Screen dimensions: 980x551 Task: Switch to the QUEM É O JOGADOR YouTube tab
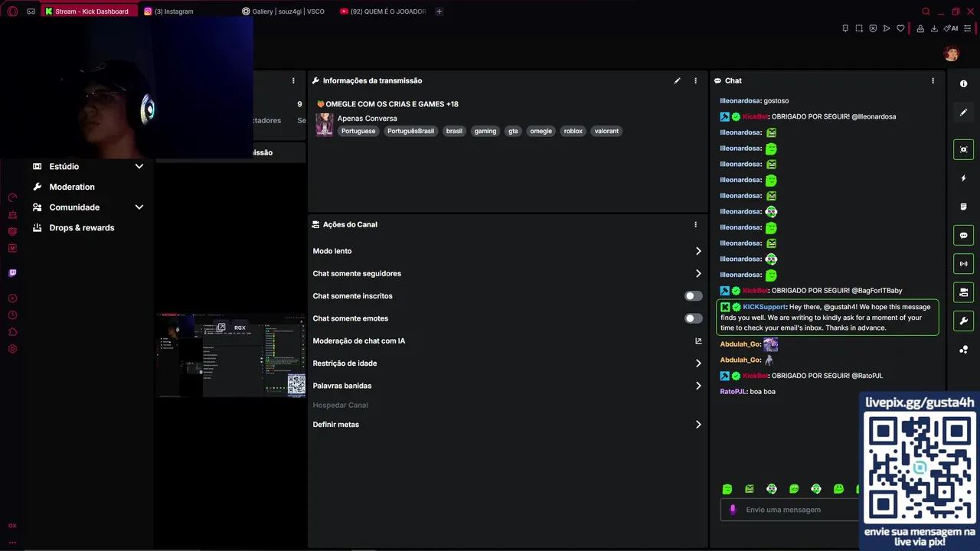(x=383, y=11)
